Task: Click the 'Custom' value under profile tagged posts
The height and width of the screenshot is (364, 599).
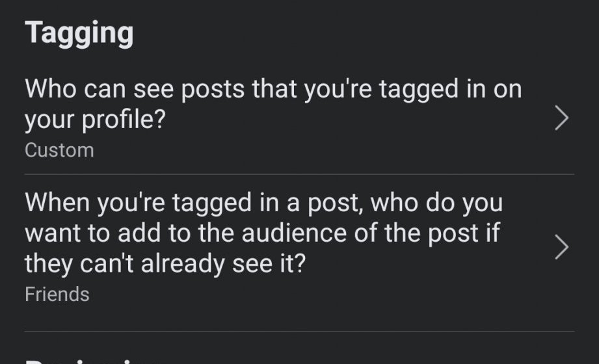Action: click(59, 150)
